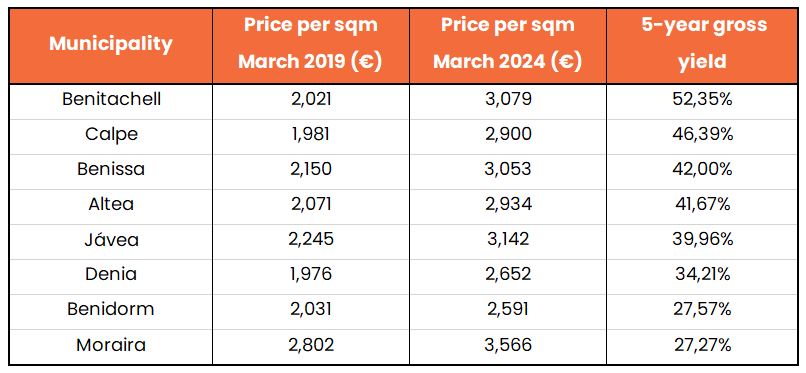Select Jávea's 2024 price 3,142
The image size is (806, 373).
pos(508,239)
